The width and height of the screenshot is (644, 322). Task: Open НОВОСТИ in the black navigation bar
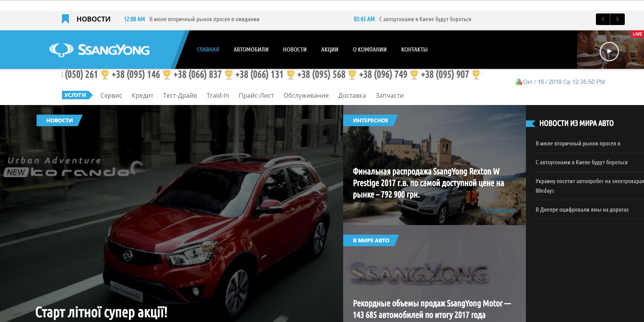(295, 50)
